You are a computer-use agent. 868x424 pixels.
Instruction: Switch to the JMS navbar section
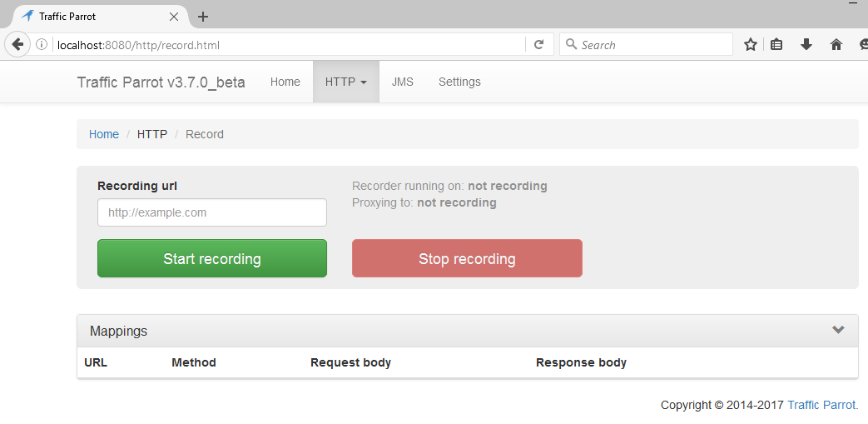[x=402, y=82]
